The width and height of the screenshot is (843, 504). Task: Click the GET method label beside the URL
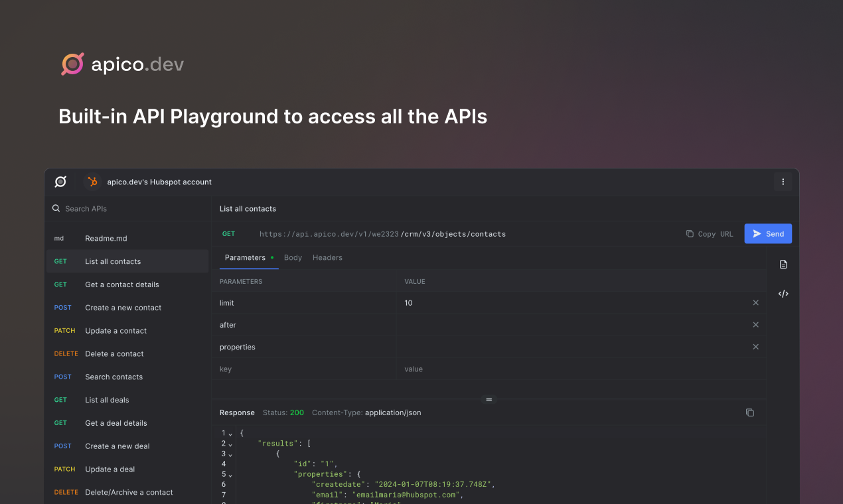point(228,234)
